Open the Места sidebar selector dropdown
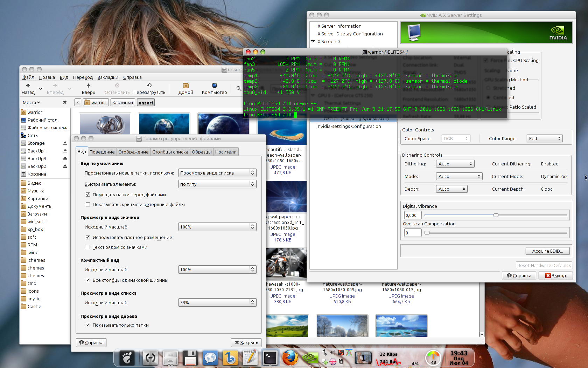The height and width of the screenshot is (368, 588). [31, 102]
